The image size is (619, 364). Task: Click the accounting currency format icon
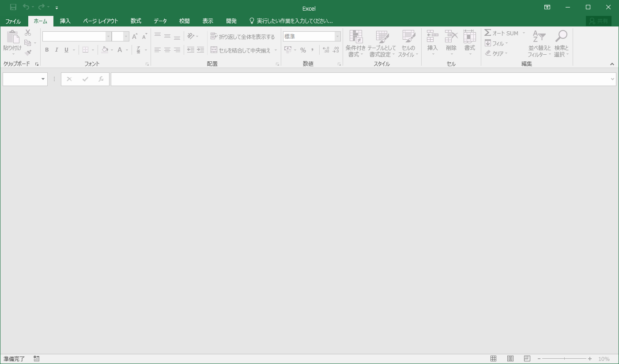288,50
